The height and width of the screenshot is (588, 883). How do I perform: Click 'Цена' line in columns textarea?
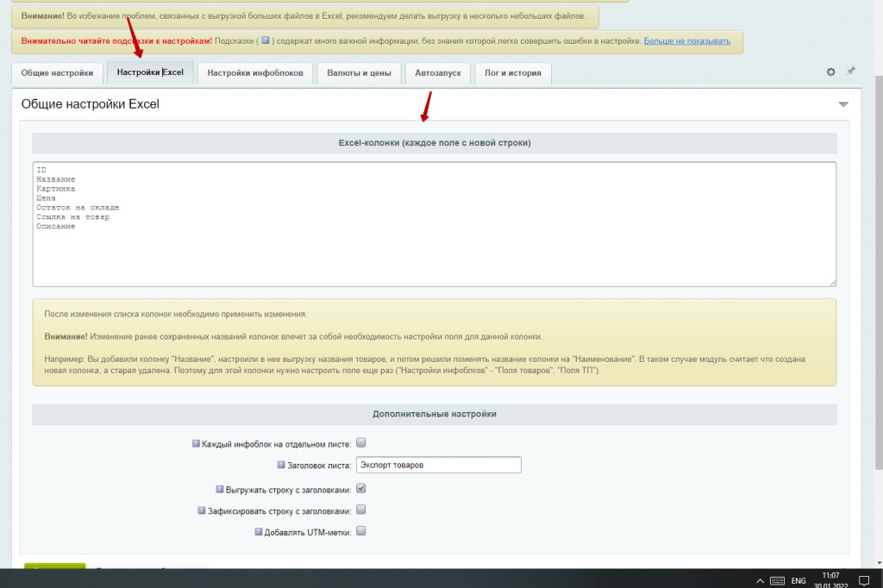click(x=47, y=198)
